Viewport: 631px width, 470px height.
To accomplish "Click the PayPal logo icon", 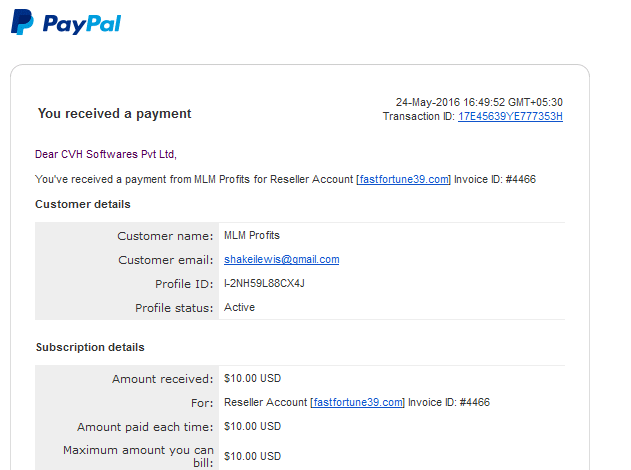I will (x=22, y=22).
